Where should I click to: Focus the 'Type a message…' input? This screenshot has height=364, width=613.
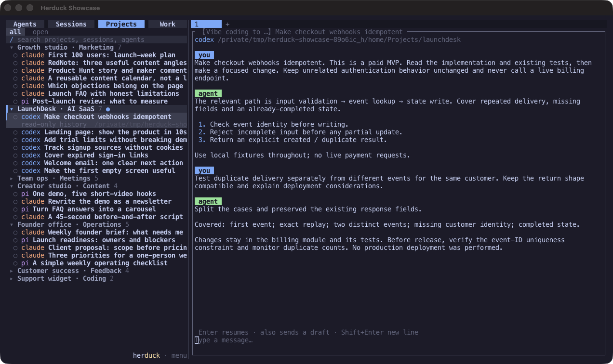click(398, 340)
